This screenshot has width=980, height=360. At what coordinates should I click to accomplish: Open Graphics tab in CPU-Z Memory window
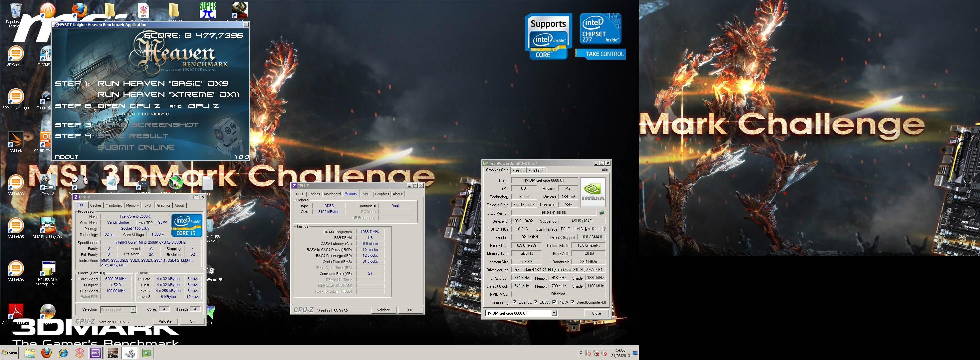pos(382,194)
